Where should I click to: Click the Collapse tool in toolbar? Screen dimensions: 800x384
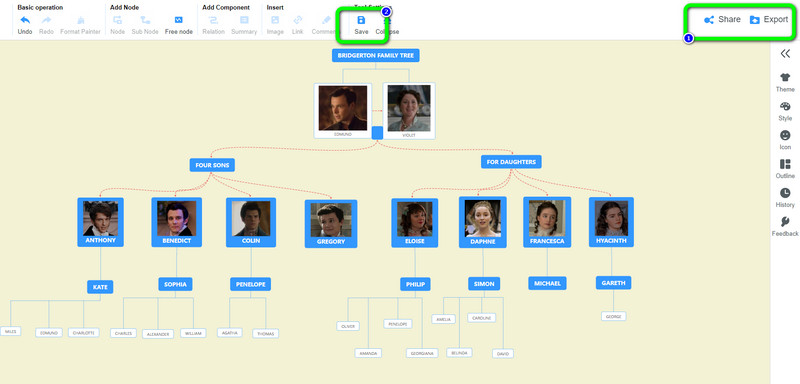pyautogui.click(x=387, y=25)
